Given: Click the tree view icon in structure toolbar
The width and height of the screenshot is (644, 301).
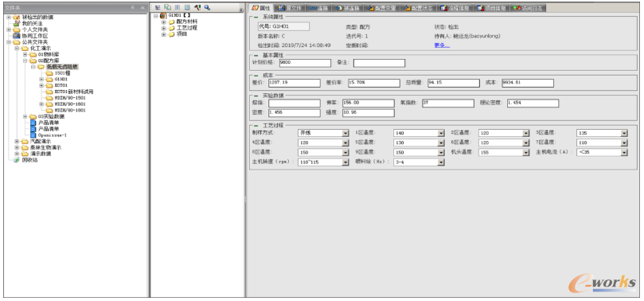Looking at the screenshot, I should tap(158, 7).
